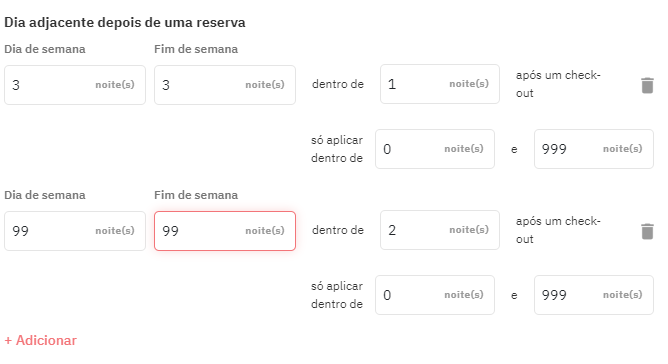Edit the 999 nights field in the 99-night rule

coord(594,295)
